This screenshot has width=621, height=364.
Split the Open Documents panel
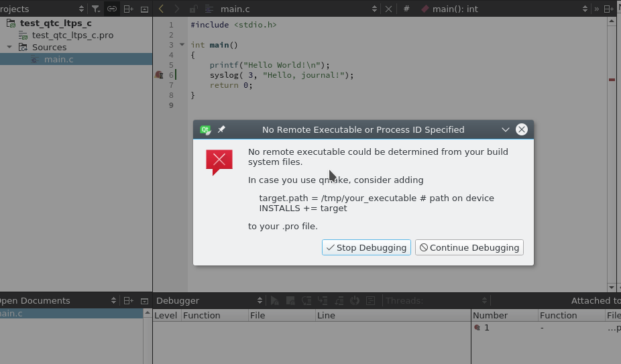tap(128, 300)
